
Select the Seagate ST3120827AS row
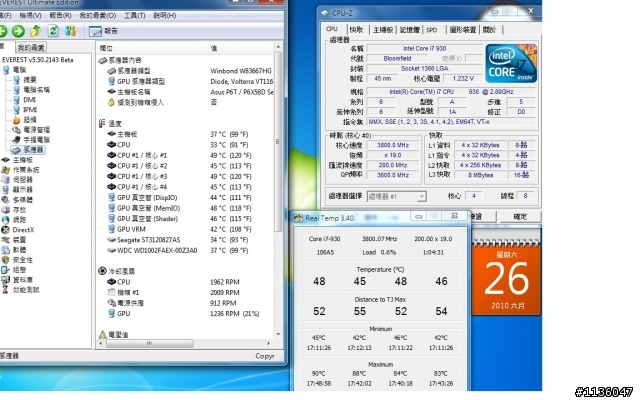(185, 240)
